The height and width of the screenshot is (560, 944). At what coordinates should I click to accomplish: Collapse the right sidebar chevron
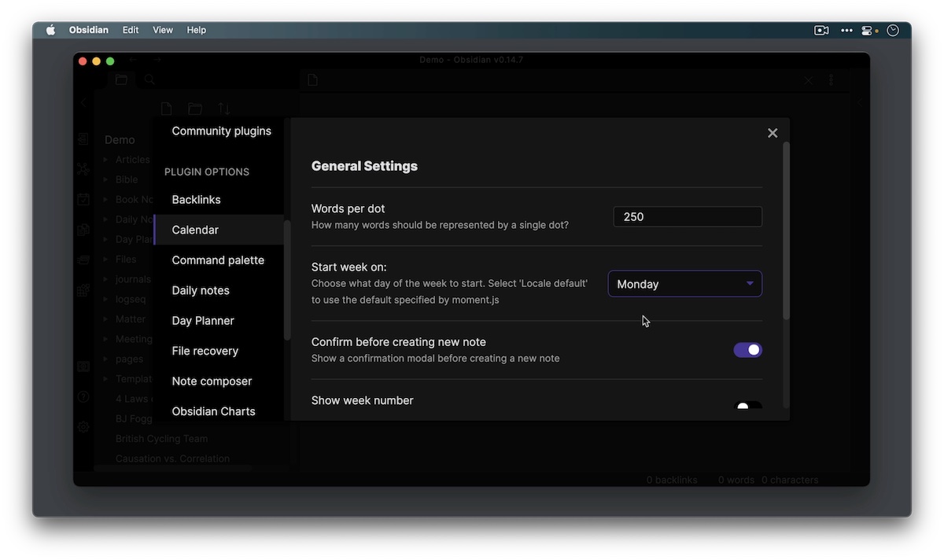click(859, 102)
